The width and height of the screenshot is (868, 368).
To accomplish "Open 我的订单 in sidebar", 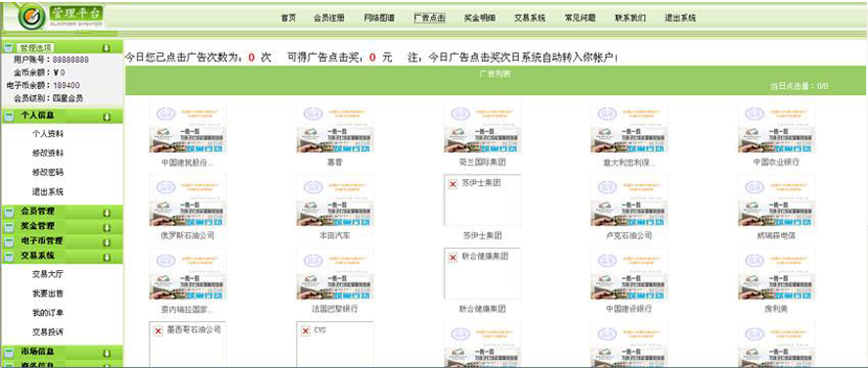I will pos(48,312).
